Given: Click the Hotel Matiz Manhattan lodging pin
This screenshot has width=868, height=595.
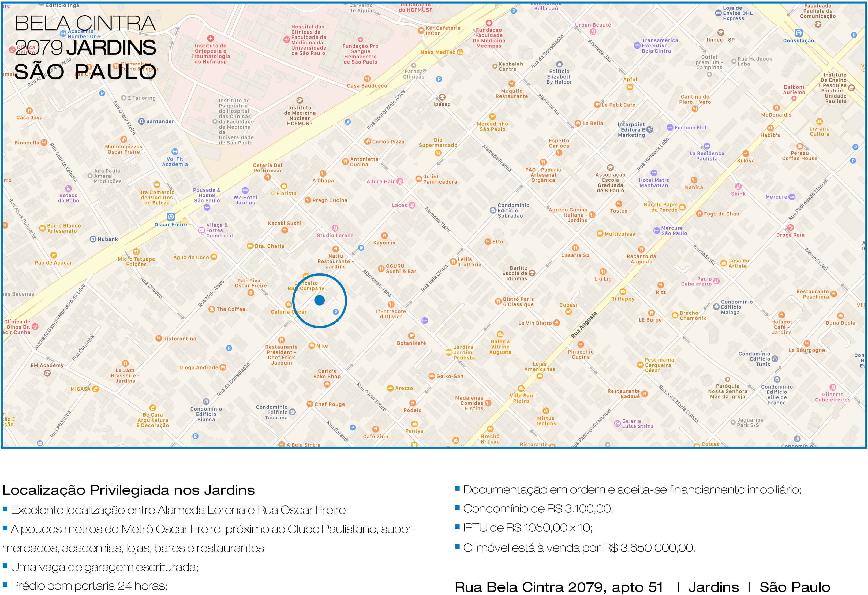Looking at the screenshot, I should (x=654, y=173).
